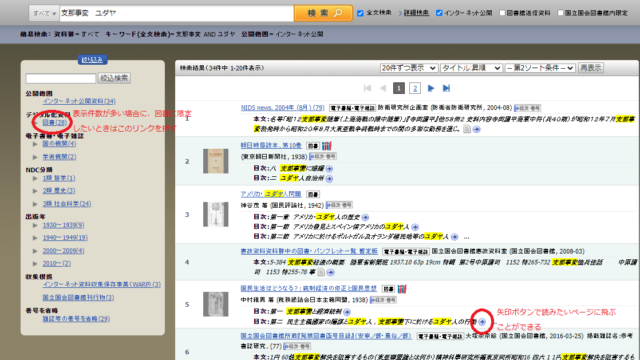The image size is (640, 360).
Task: Click the orange 検索 search button
Action: point(323,13)
